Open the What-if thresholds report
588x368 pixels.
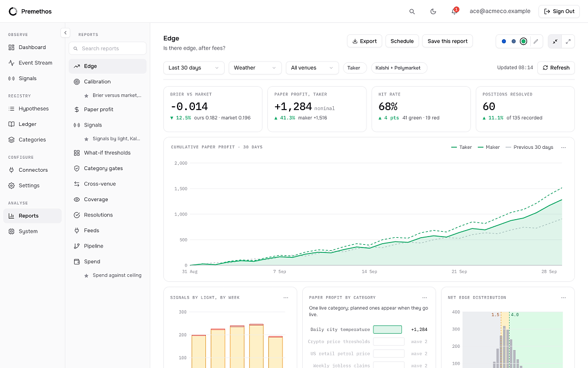(x=108, y=153)
